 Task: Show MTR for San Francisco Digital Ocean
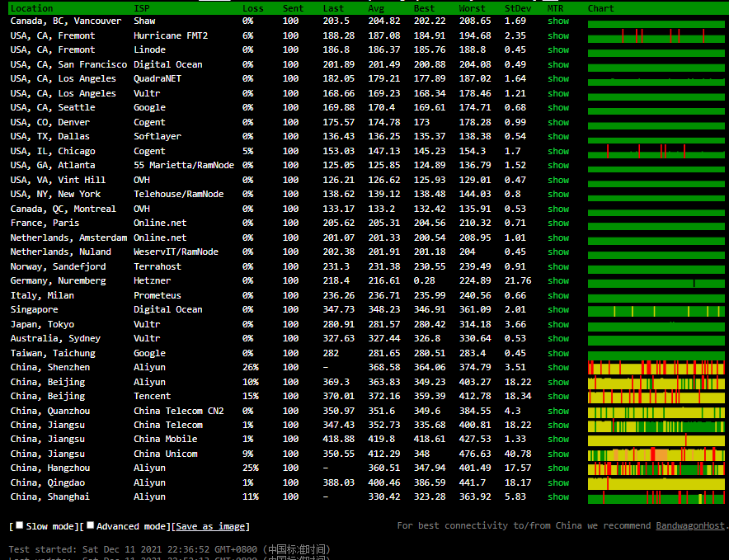tap(558, 64)
